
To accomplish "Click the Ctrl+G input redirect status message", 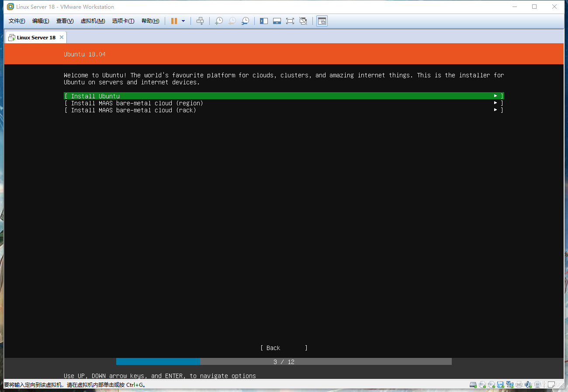I will tap(75, 385).
